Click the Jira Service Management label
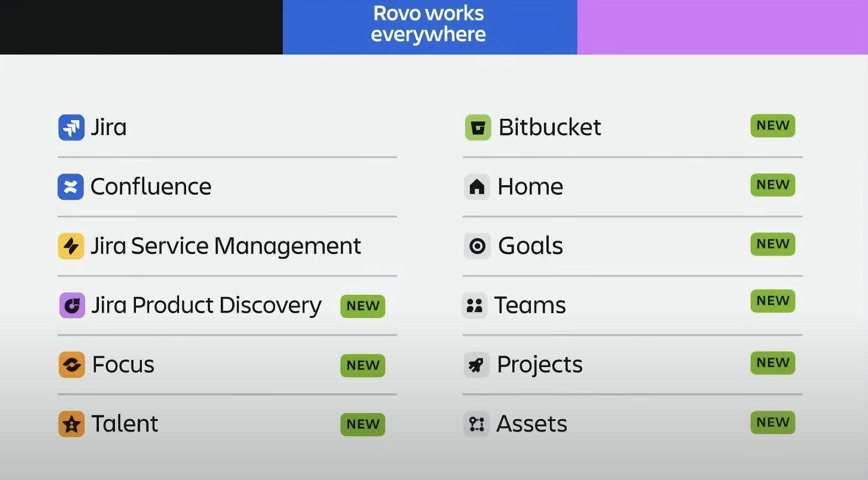The image size is (868, 480). 225,246
